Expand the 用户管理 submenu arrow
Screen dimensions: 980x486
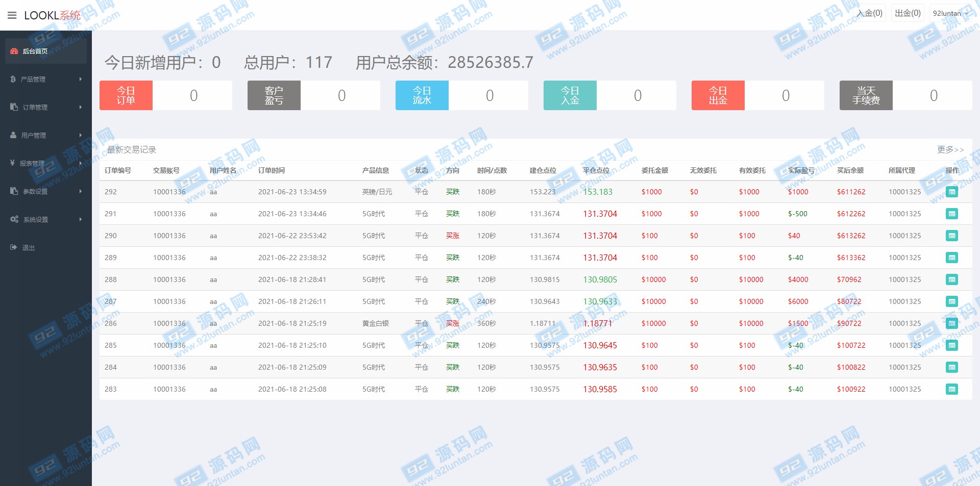click(x=81, y=135)
